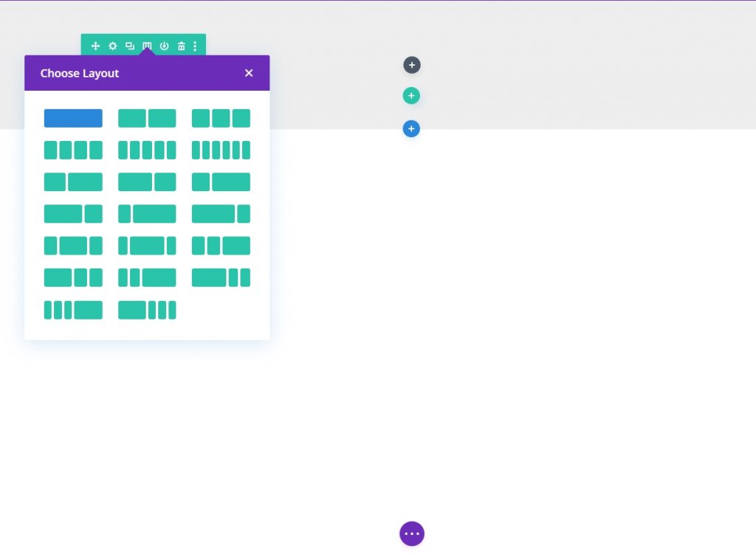Pick the four equal columns layout
This screenshot has height=557, width=756.
[73, 150]
